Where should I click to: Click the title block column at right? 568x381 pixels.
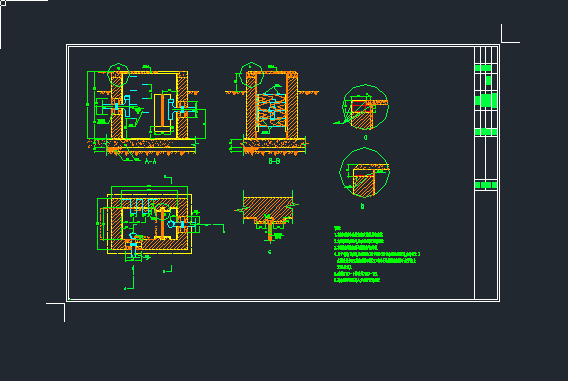(x=486, y=173)
